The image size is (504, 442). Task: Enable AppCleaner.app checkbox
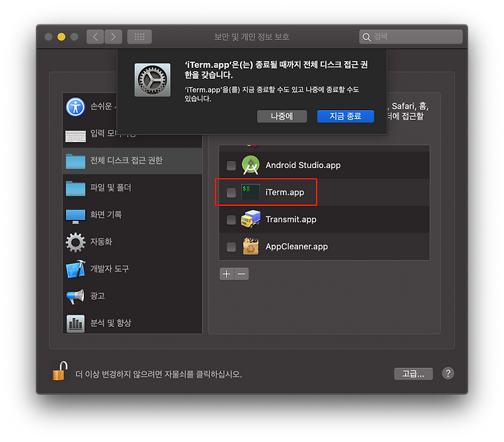(231, 247)
